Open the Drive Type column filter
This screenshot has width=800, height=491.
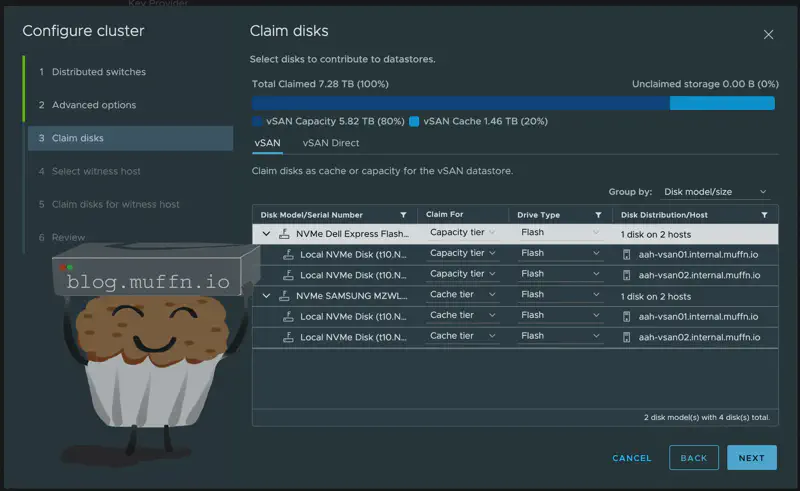[x=598, y=215]
